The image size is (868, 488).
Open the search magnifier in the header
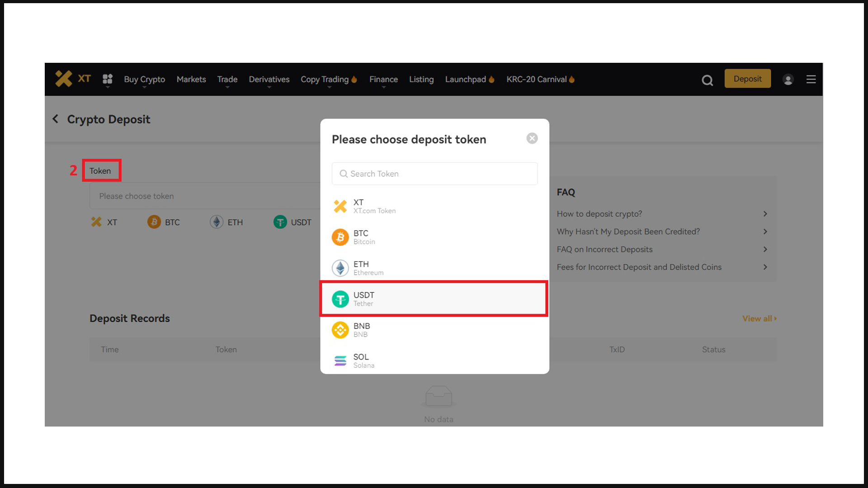point(707,80)
